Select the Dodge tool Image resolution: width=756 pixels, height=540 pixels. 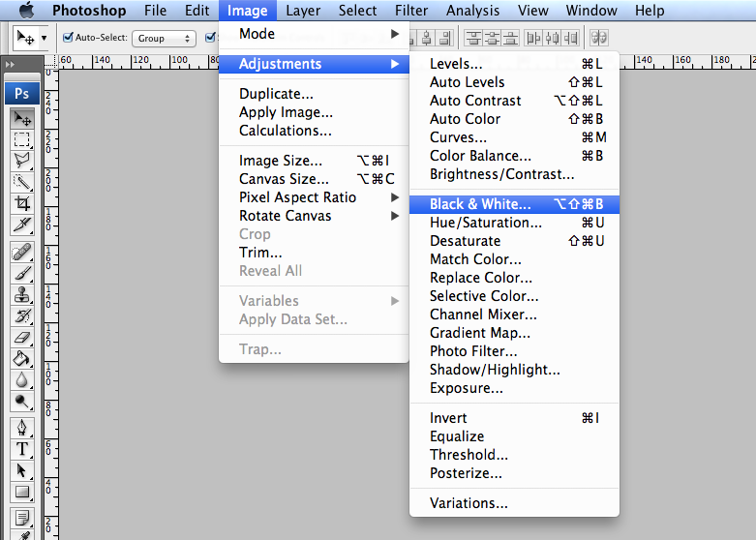point(22,401)
